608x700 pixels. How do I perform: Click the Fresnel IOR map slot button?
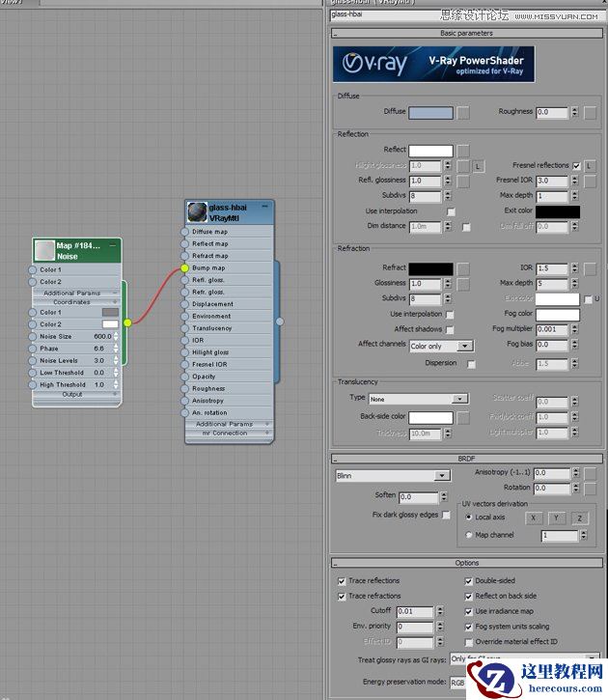pyautogui.click(x=591, y=181)
